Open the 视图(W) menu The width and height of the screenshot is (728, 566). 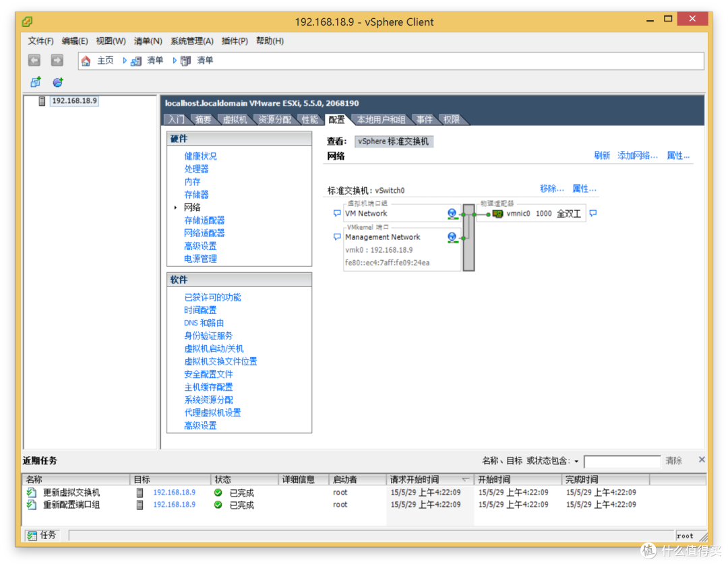click(x=111, y=41)
